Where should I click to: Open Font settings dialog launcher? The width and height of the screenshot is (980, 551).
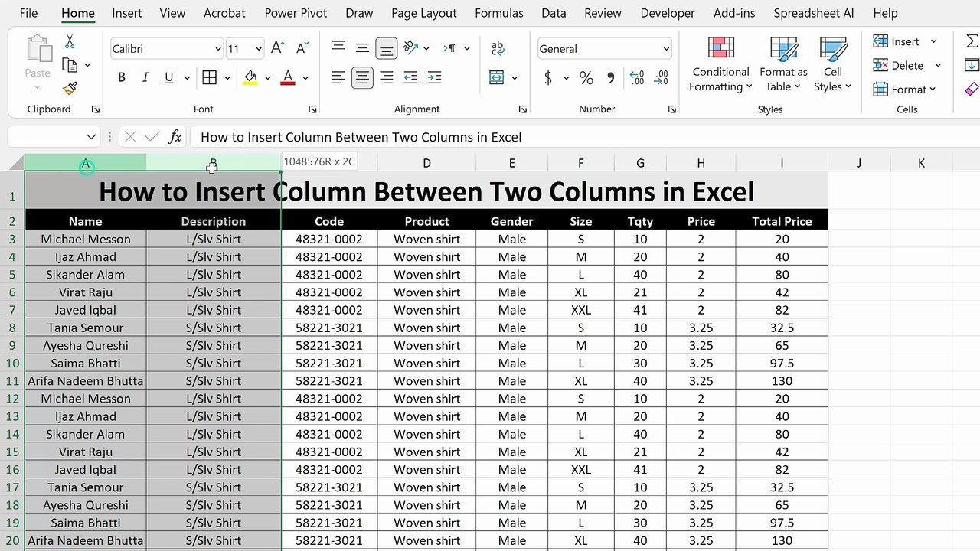coord(312,109)
